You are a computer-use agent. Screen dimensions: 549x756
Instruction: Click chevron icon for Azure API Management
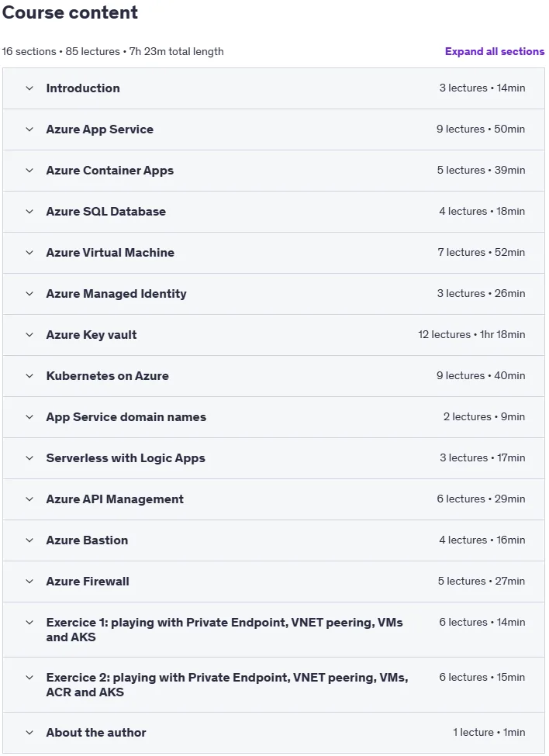pos(29,499)
